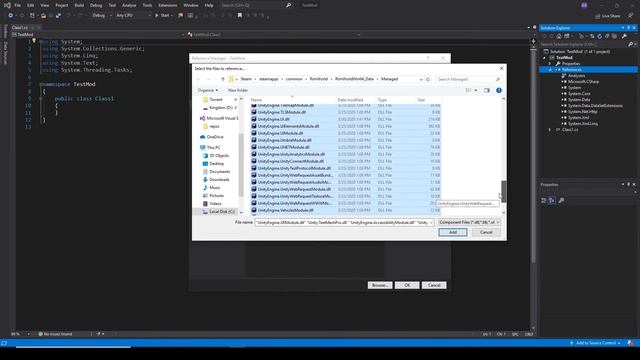Viewport: 640px width, 360px height.
Task: Click OK in the Reference Manager window
Action: point(407,285)
